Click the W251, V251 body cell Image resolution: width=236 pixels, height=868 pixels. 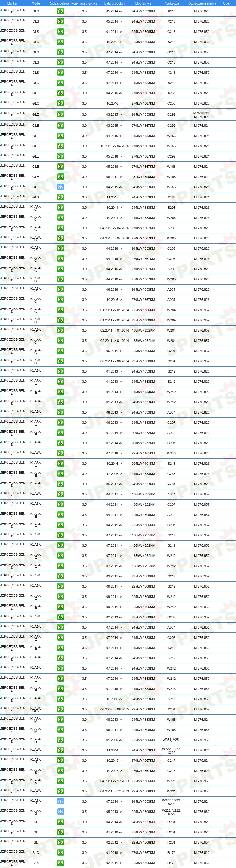[x=171, y=740]
